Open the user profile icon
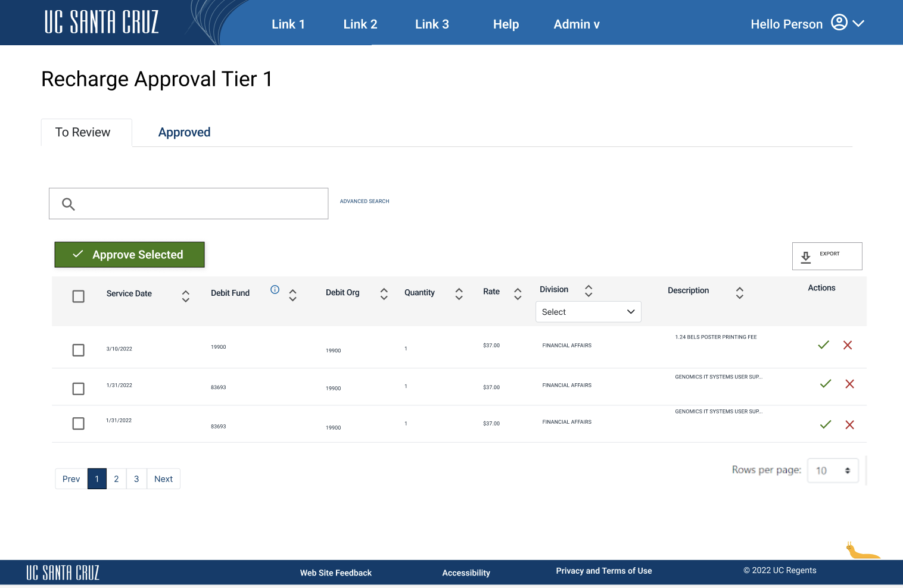 tap(839, 23)
